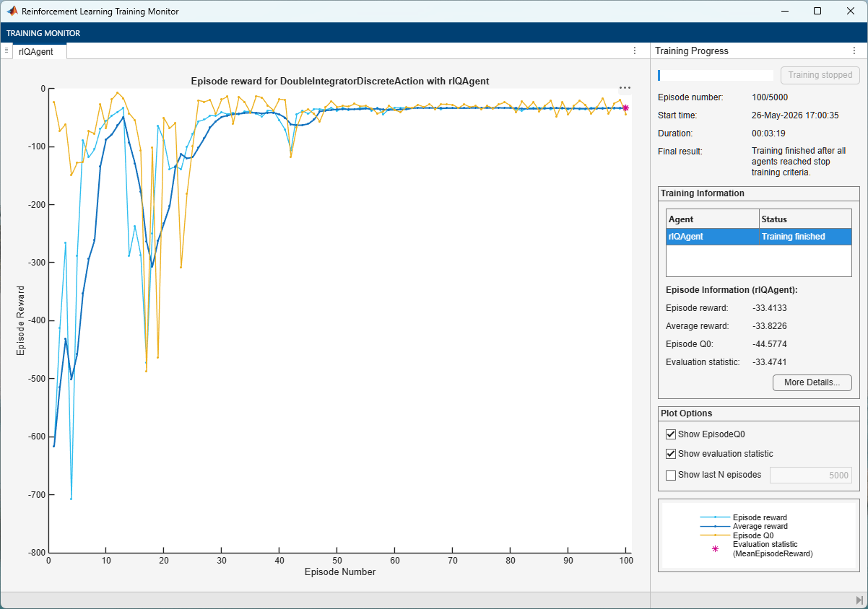Open More Details for rlQAgent

point(812,382)
